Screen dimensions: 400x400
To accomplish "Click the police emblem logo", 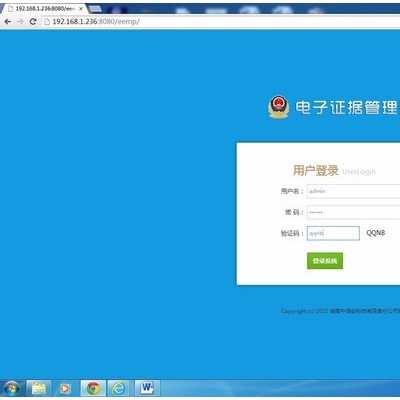I will [x=279, y=107].
